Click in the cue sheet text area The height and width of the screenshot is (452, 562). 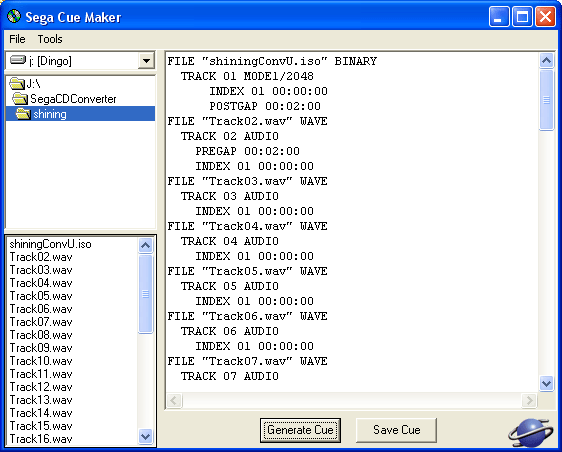pos(352,222)
